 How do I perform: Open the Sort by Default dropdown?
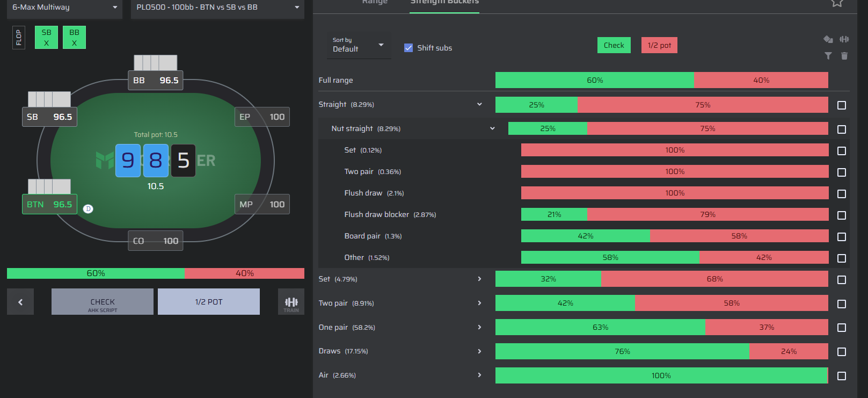pos(359,45)
